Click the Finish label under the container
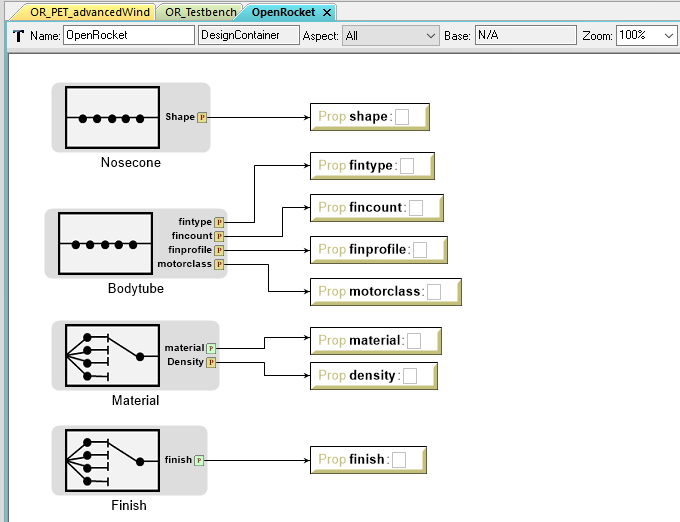Screen dimensions: 680x522 pos(129,506)
